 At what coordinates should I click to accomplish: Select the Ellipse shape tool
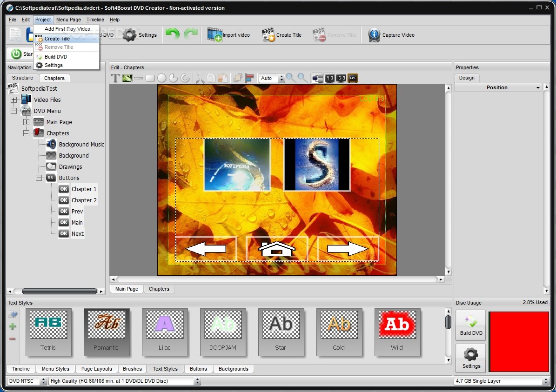[x=162, y=78]
